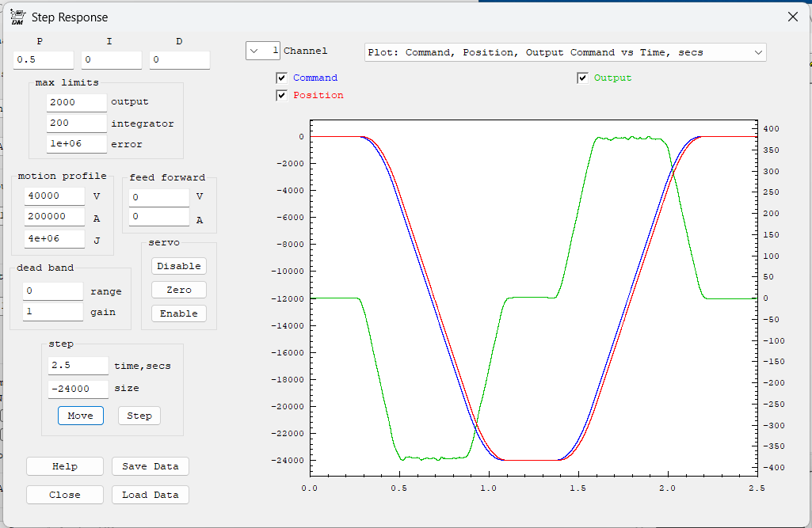The width and height of the screenshot is (812, 528).
Task: Close the Step Response dialog window
Action: tap(792, 17)
